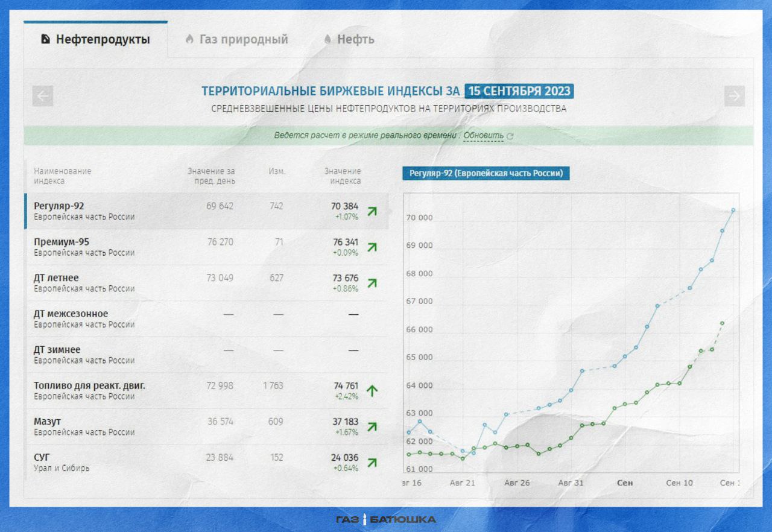Click the change value 1 763
The width and height of the screenshot is (772, 532).
(273, 385)
